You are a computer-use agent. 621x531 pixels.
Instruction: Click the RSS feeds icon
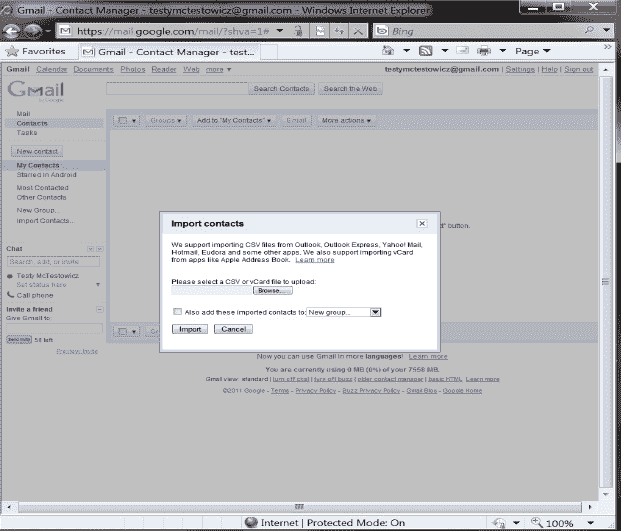click(x=426, y=51)
